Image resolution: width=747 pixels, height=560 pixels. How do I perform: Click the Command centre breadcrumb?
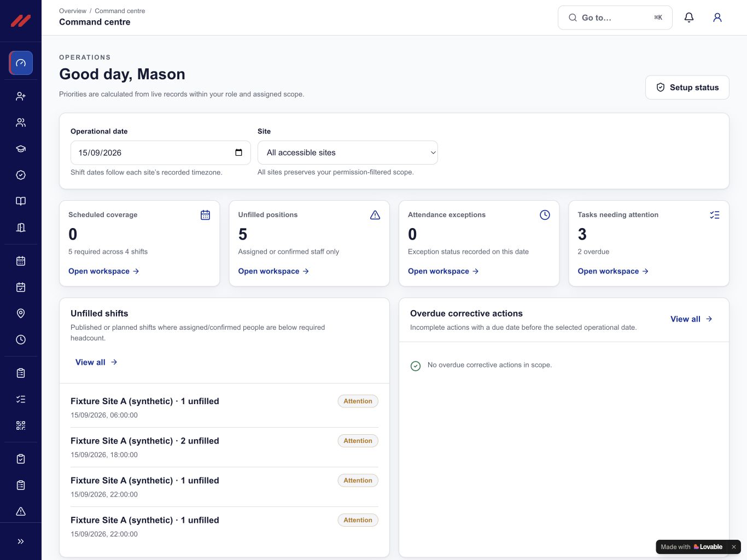(120, 11)
